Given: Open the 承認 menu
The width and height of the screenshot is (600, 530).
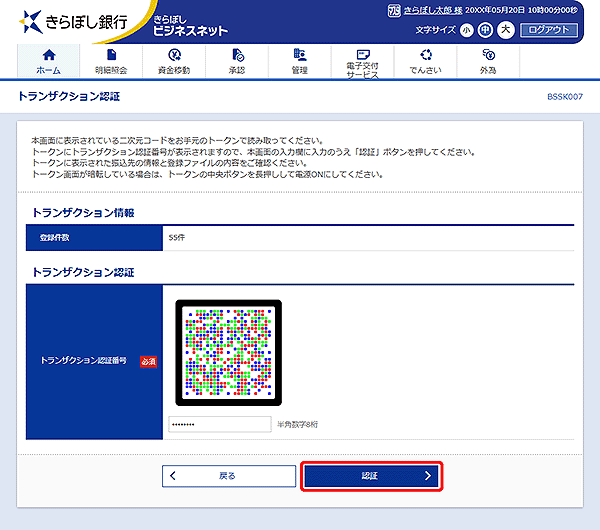Looking at the screenshot, I should (x=237, y=61).
